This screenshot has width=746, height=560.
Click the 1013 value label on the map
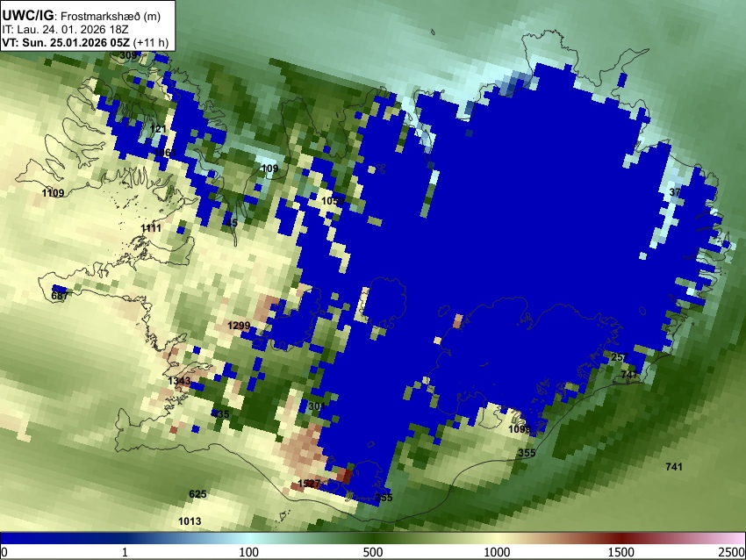pyautogui.click(x=190, y=521)
